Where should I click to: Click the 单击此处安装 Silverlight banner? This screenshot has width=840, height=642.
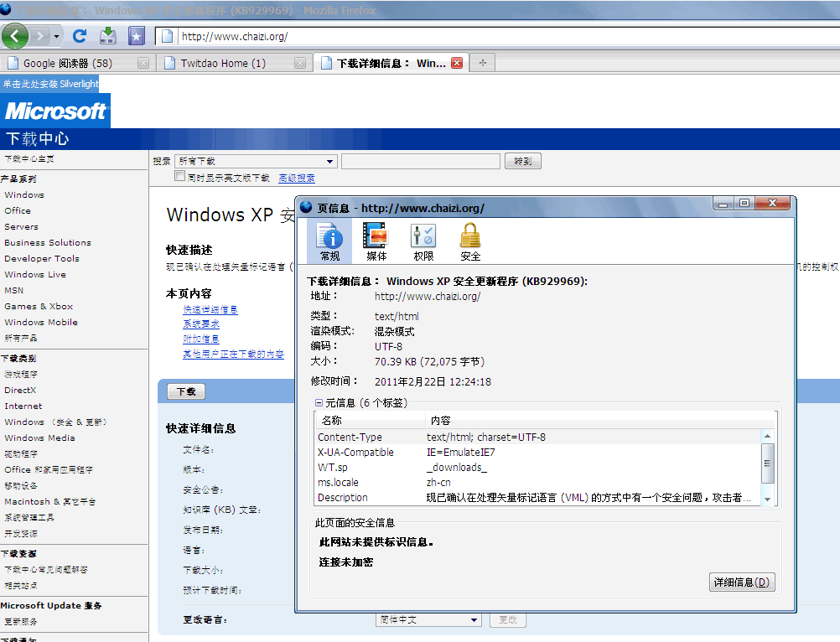point(50,84)
